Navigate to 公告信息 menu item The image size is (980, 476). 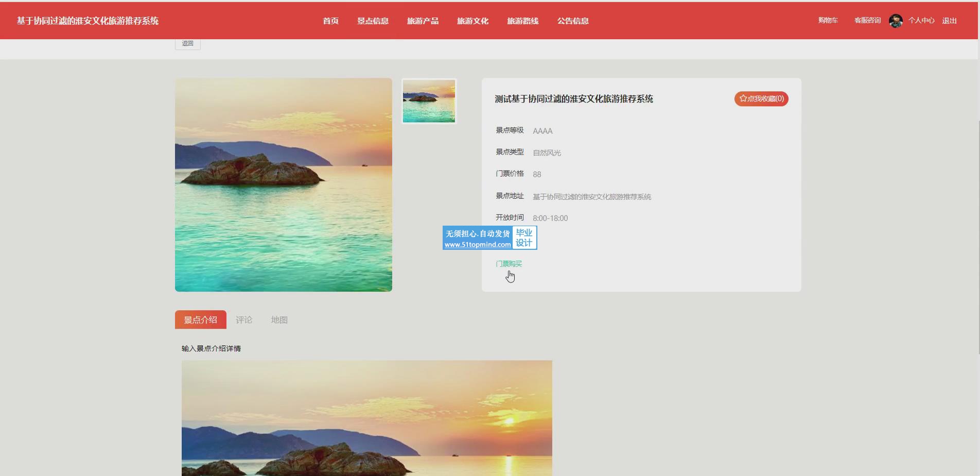point(573,21)
